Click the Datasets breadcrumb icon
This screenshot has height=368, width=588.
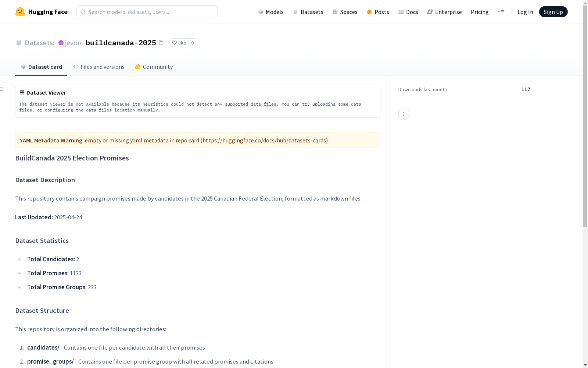[x=19, y=43]
